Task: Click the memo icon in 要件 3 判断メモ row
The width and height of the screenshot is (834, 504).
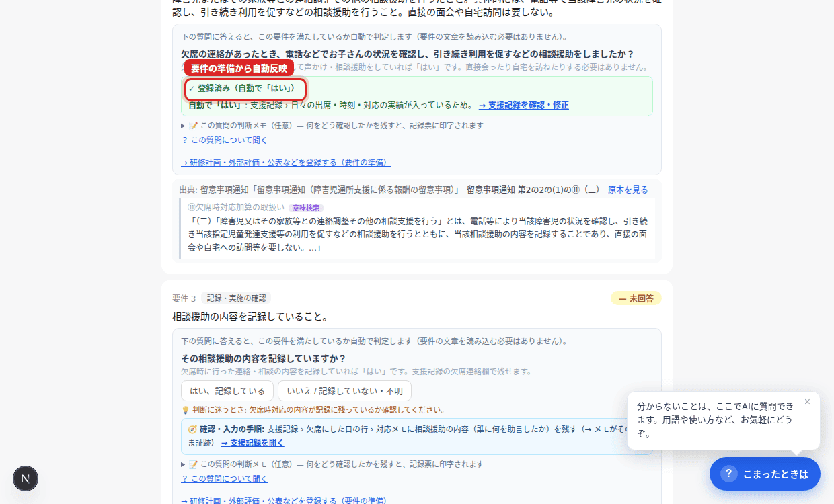Action: [193, 464]
